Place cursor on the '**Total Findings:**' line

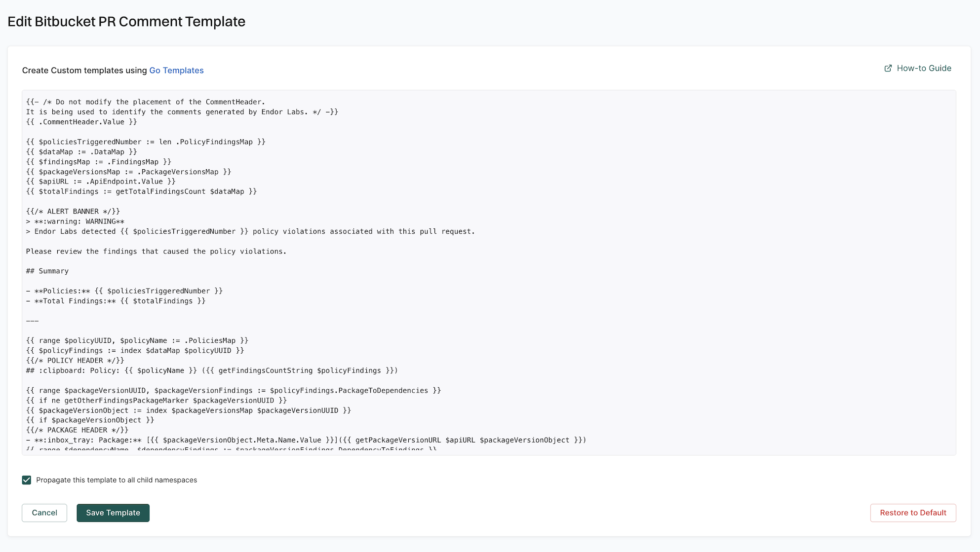[116, 301]
